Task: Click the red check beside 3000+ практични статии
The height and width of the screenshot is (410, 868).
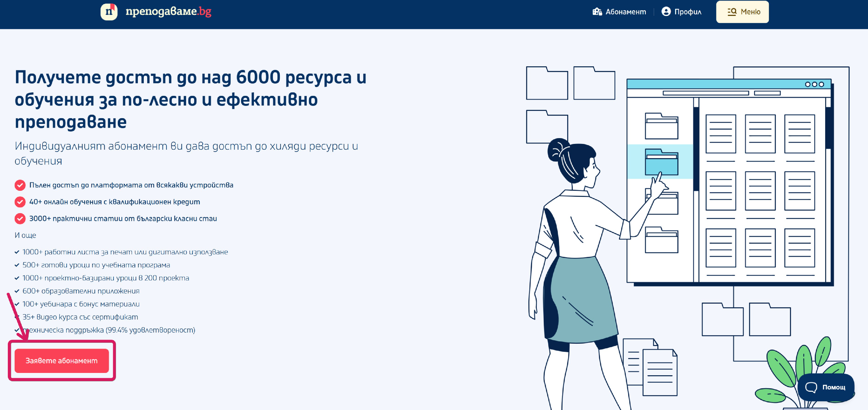Action: [20, 219]
